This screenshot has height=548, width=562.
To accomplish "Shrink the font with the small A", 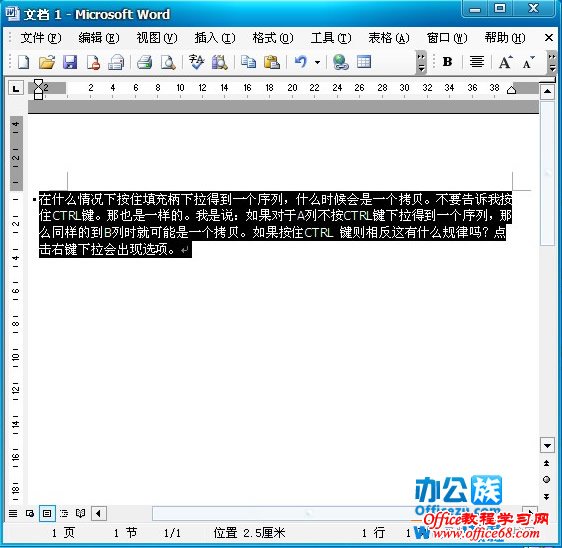I will pyautogui.click(x=528, y=63).
